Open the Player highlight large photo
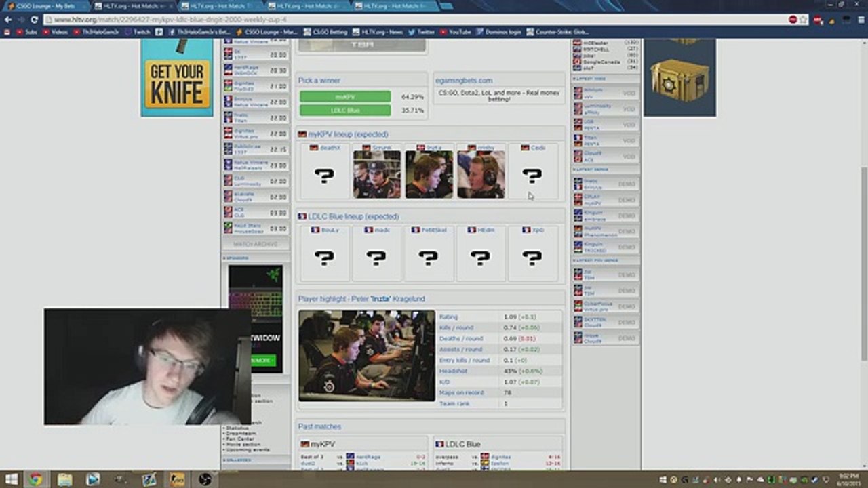868x488 pixels. [367, 355]
